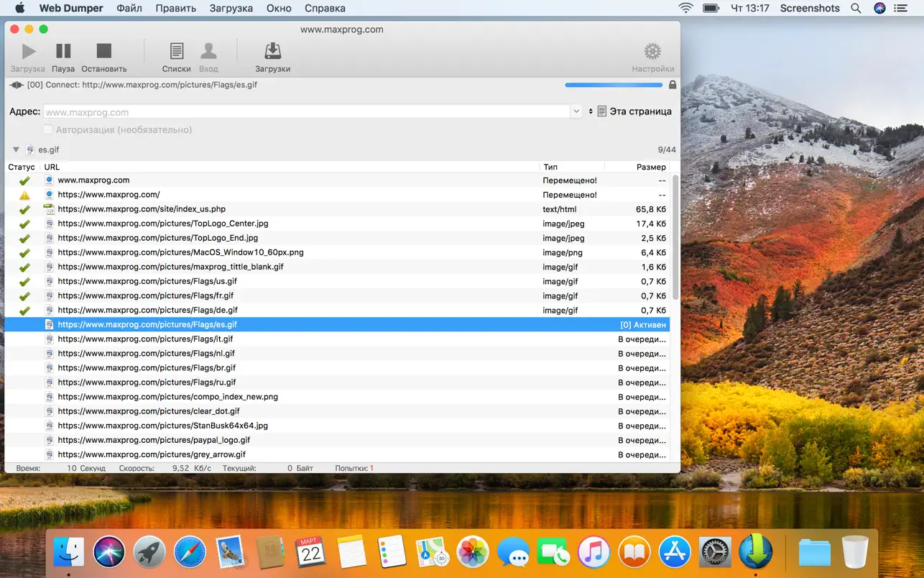The height and width of the screenshot is (578, 924).
Task: Open Safari from the Dock
Action: click(x=190, y=552)
